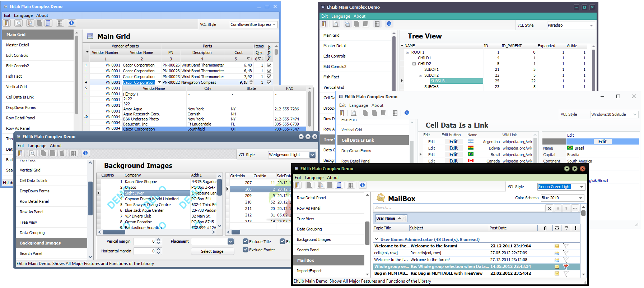Select Data Grouping in Background Images window sidebar
Viewport: 644px width, 288px height.
click(x=51, y=233)
